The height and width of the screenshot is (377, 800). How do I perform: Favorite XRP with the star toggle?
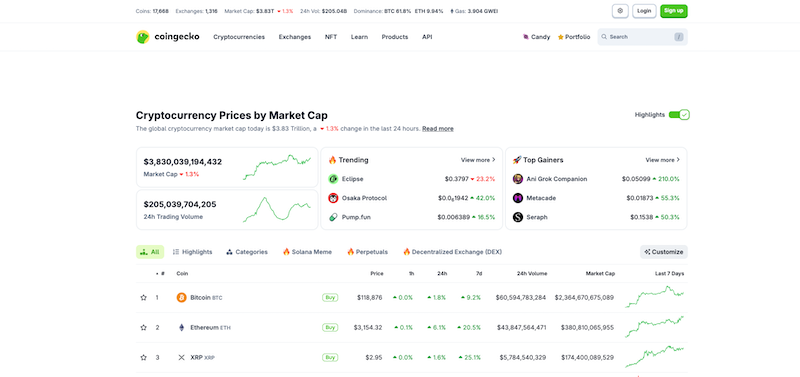coord(143,358)
